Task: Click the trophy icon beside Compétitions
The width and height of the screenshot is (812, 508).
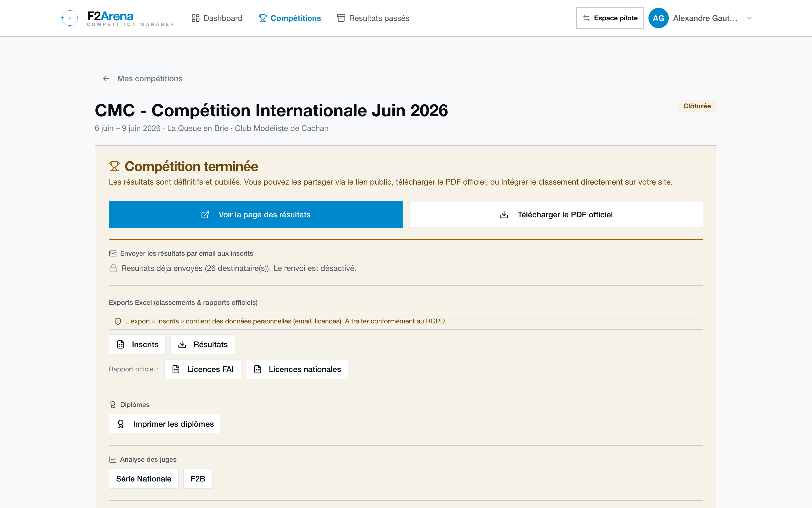Action: [x=262, y=18]
